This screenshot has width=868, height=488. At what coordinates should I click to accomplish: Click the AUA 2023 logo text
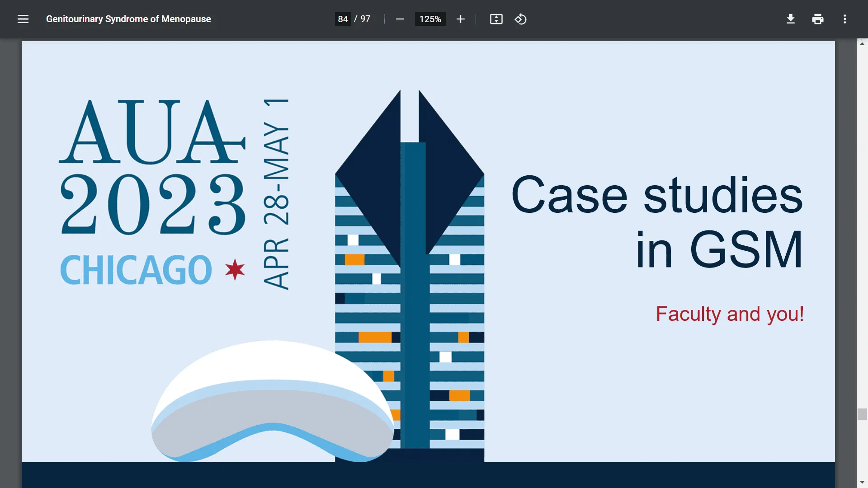coord(153,167)
